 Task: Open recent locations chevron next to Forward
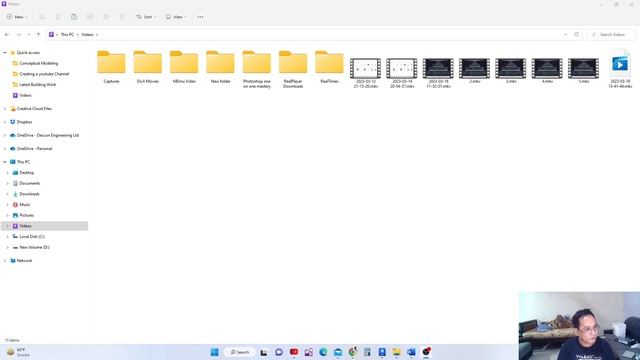(x=29, y=35)
